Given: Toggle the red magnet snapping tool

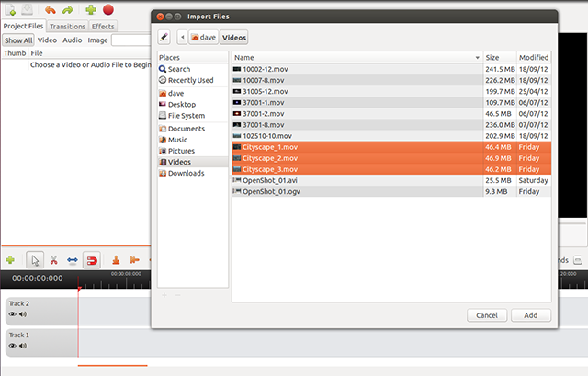Looking at the screenshot, I should click(92, 260).
